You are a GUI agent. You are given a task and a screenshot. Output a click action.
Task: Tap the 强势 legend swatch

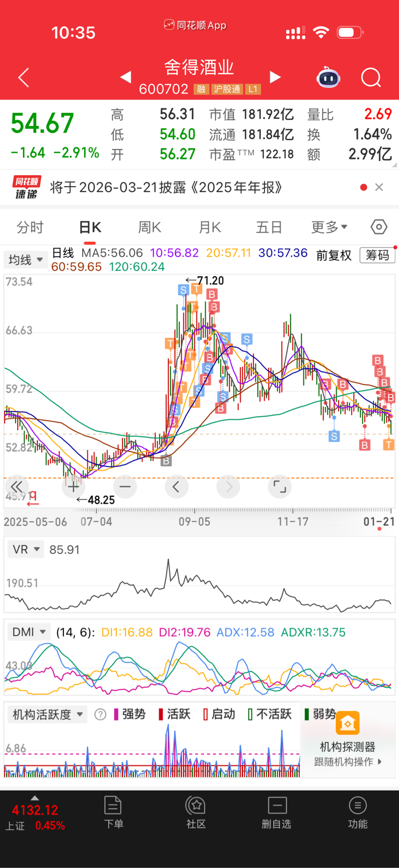pos(116,714)
